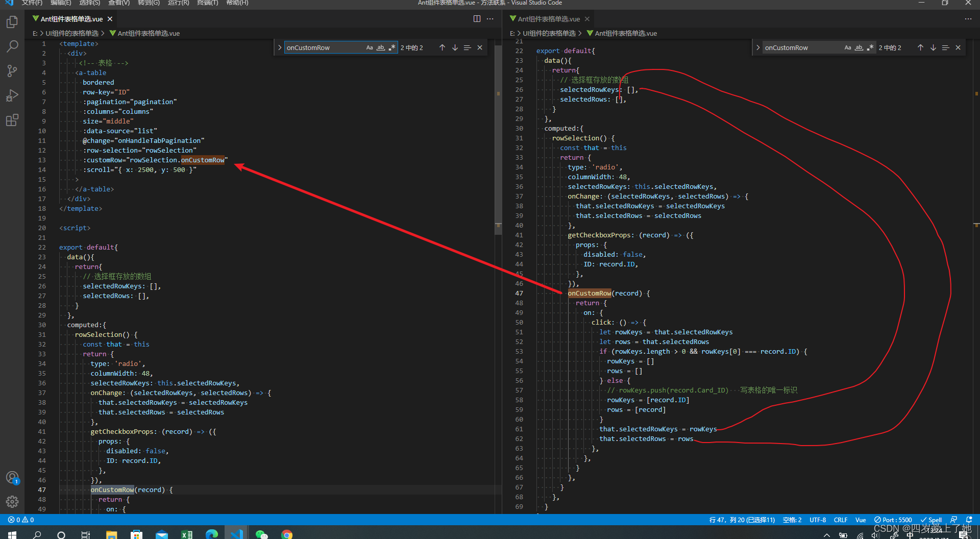The width and height of the screenshot is (980, 539).
Task: Toggle Match Case in left find widget
Action: coord(370,47)
